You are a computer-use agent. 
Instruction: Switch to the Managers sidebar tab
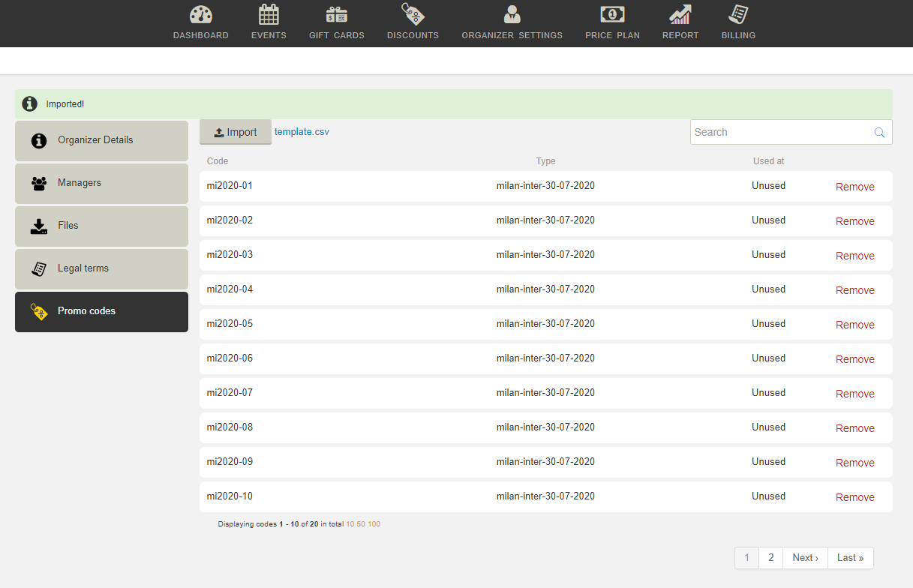click(101, 183)
